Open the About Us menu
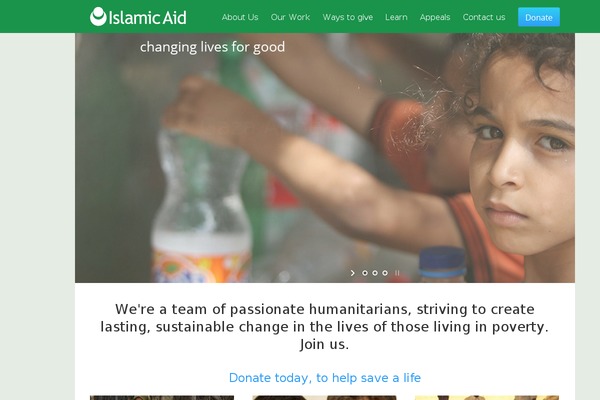 click(240, 17)
